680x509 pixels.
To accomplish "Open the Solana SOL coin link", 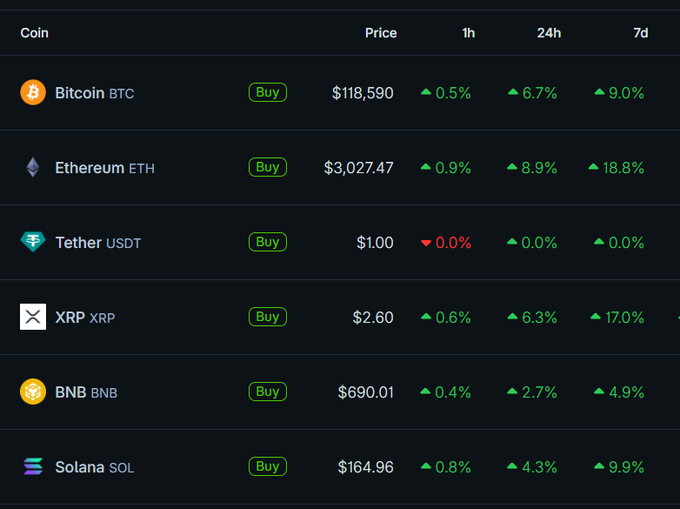I will click(94, 467).
